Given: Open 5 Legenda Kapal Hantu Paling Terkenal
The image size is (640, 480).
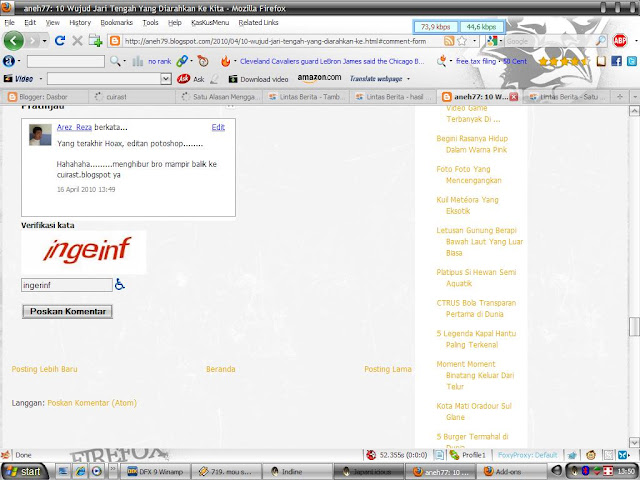Looking at the screenshot, I should click(x=476, y=339).
